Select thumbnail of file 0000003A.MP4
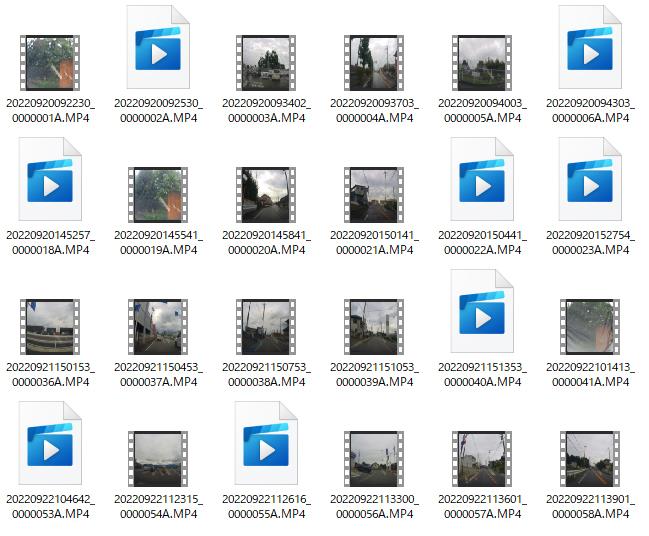Screen dimensions: 649x536 tap(266, 63)
